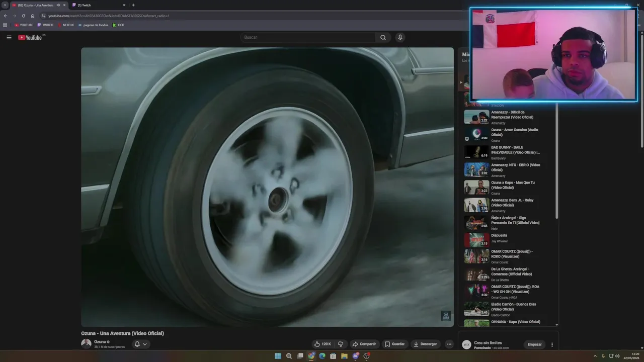Click the video player area
The height and width of the screenshot is (362, 644).
(267, 187)
